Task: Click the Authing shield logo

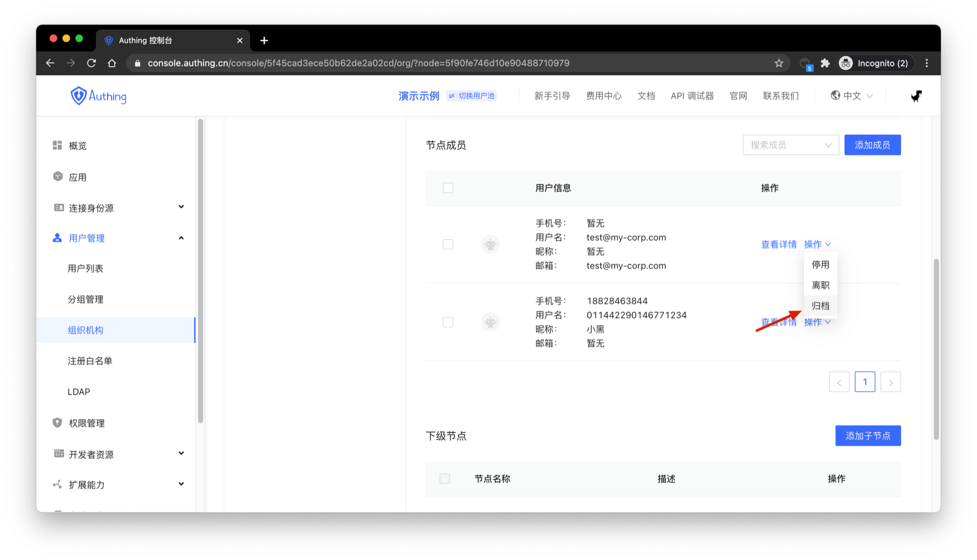Action: [78, 96]
